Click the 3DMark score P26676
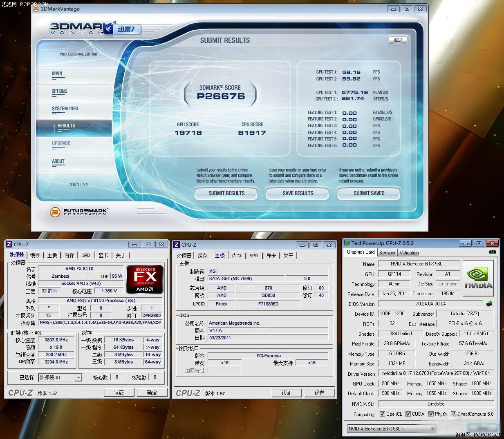The width and height of the screenshot is (504, 439). click(x=221, y=96)
